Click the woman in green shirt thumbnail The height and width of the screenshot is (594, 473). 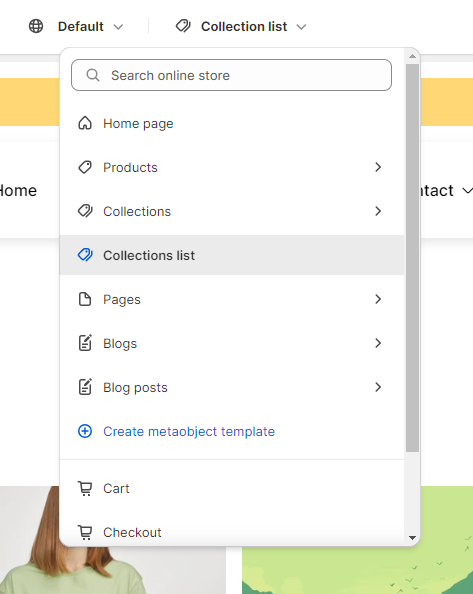(113, 540)
